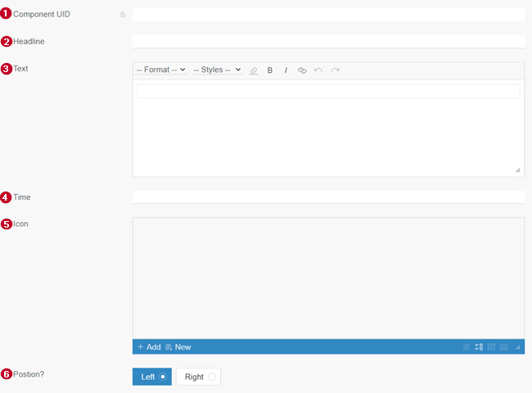Click the New button in the Icon panel

coord(178,347)
